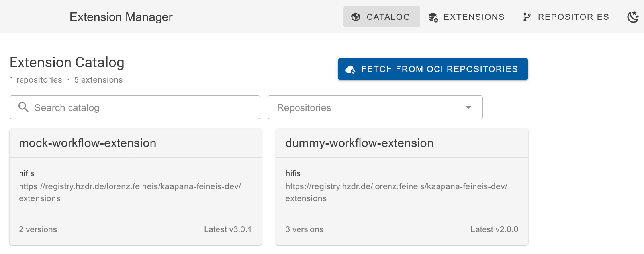
Task: Expand Repositories dropdown via its arrow
Action: click(468, 107)
